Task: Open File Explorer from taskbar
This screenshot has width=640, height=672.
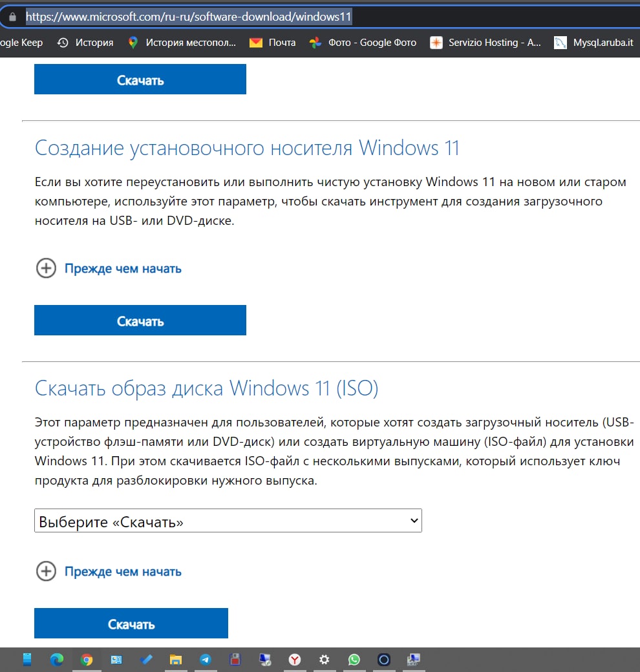Action: 176,660
